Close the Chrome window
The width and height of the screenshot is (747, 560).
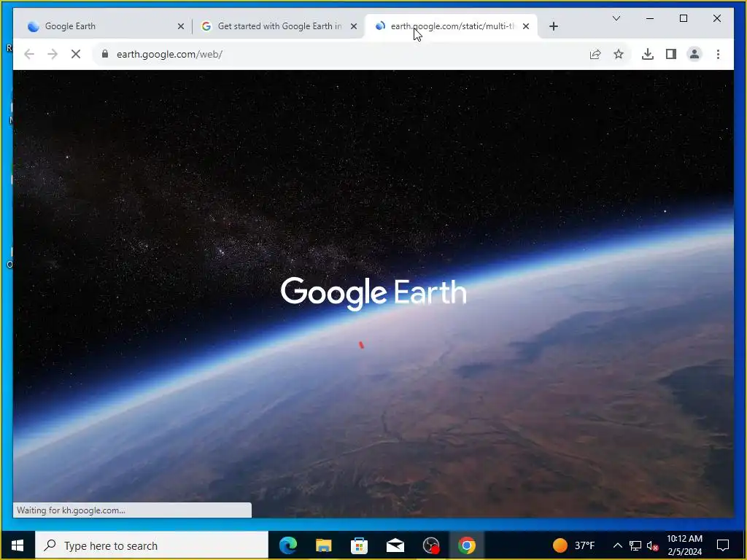(x=716, y=18)
